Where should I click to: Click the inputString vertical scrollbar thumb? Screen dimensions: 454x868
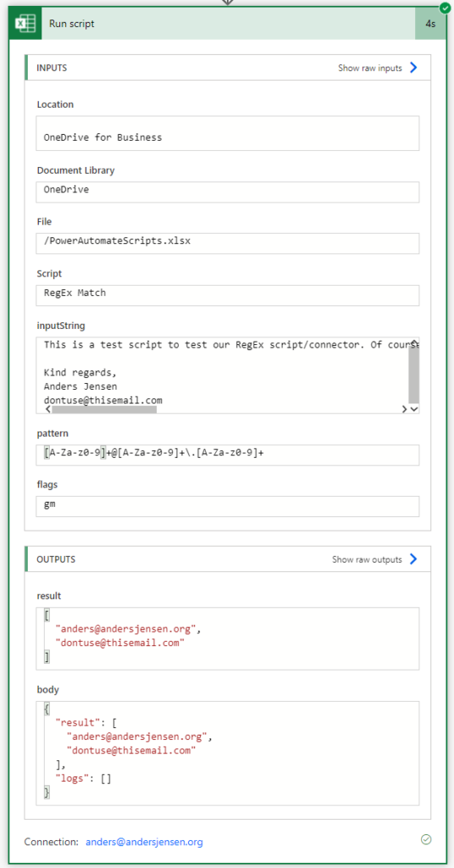(x=414, y=376)
